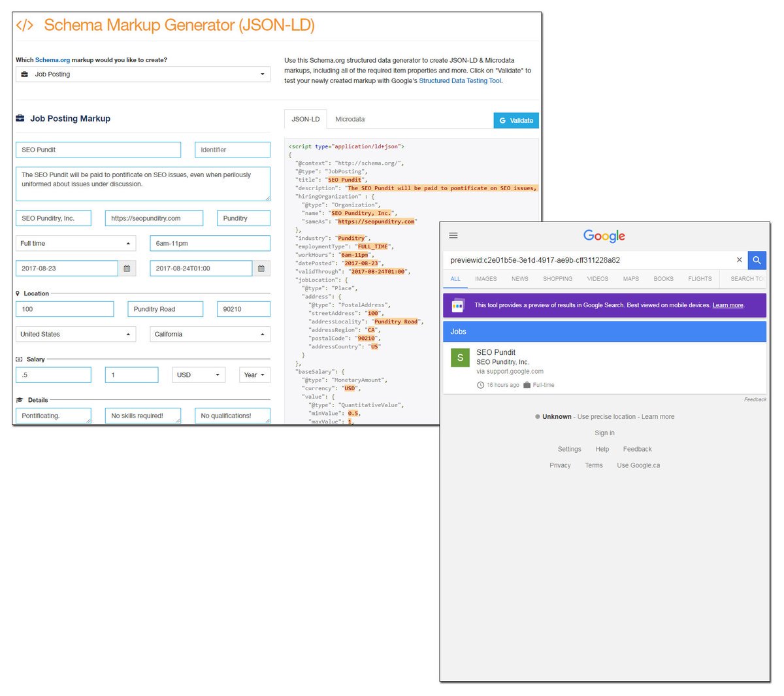Click Learn more link in purple banner
784x696 pixels.
pos(728,305)
